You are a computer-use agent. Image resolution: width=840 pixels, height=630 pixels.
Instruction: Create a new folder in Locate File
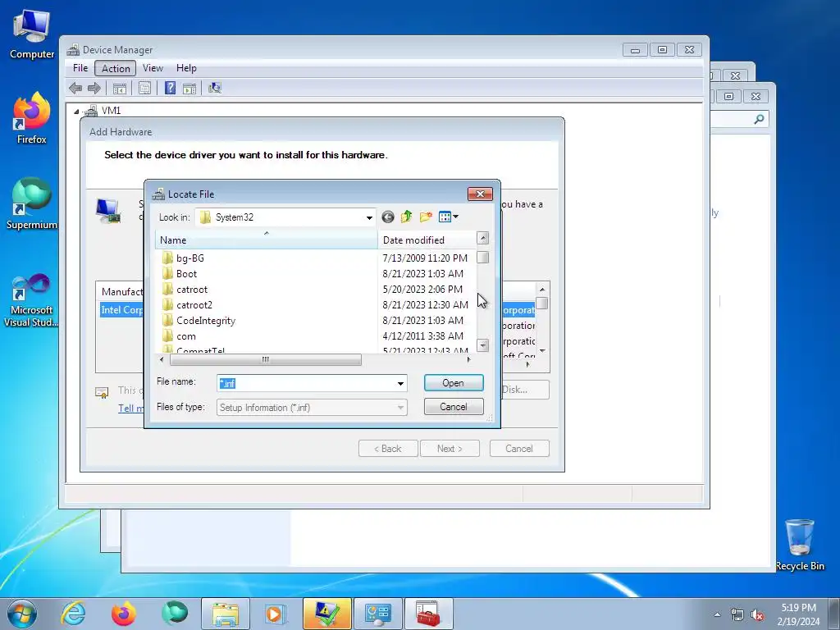click(426, 217)
